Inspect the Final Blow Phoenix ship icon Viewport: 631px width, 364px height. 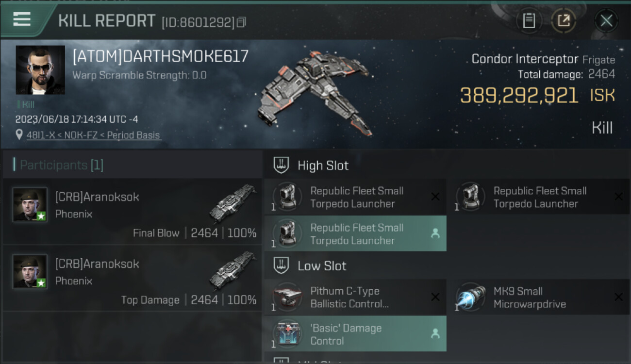tap(232, 202)
